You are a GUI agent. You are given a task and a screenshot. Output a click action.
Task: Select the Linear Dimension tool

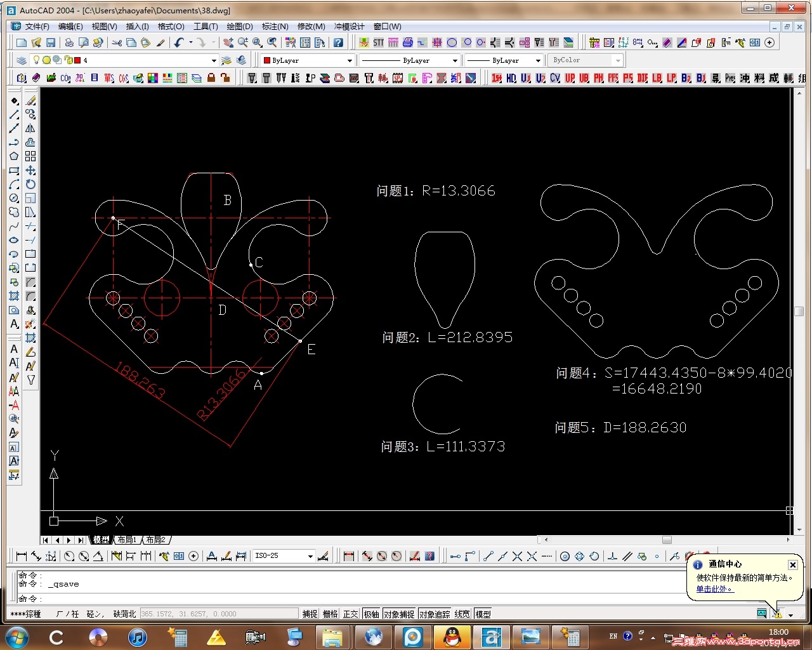click(21, 556)
